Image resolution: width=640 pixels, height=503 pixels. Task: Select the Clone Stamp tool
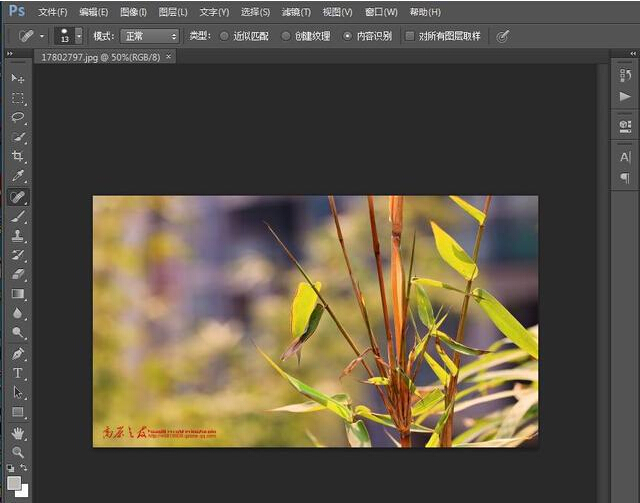(18, 236)
